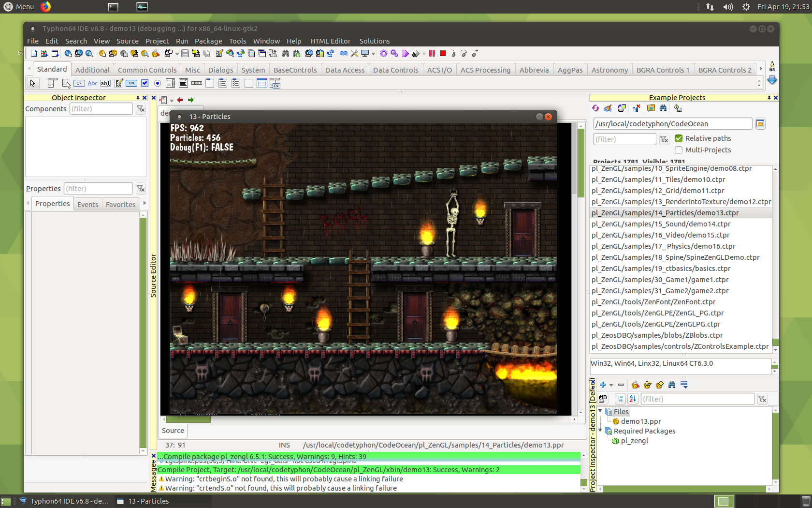Click the Typhon64 IDE taskbar button
This screenshot has height=508, width=812.
tap(64, 501)
